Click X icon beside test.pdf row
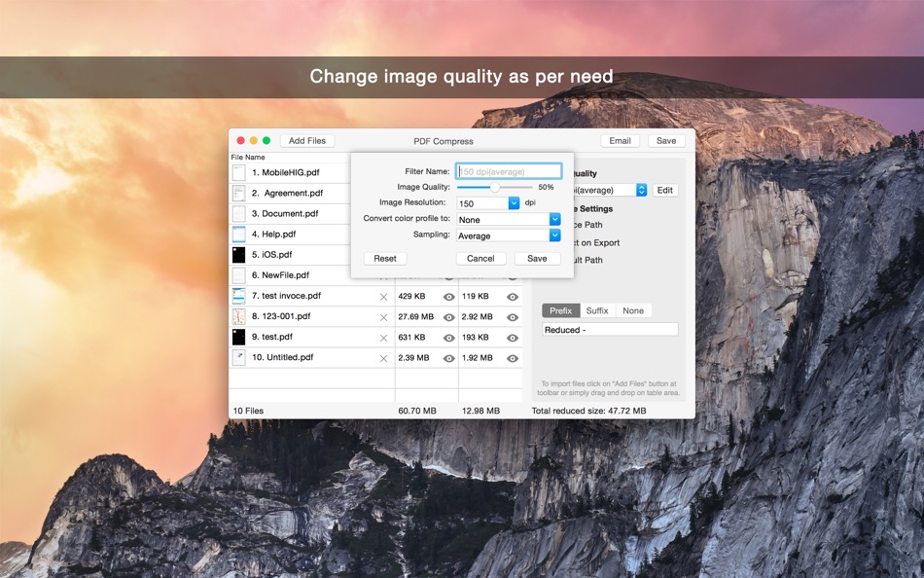This screenshot has height=578, width=924. pyautogui.click(x=383, y=338)
